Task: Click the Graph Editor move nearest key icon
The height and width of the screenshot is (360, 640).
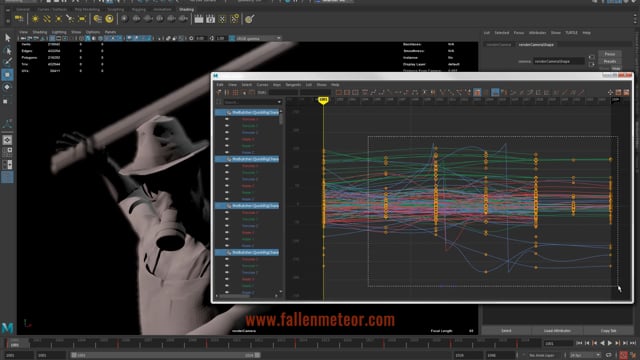Action: [219, 93]
